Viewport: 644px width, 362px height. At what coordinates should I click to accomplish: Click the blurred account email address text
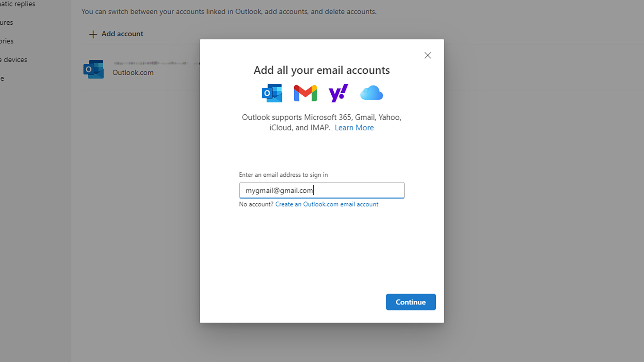[150, 63]
